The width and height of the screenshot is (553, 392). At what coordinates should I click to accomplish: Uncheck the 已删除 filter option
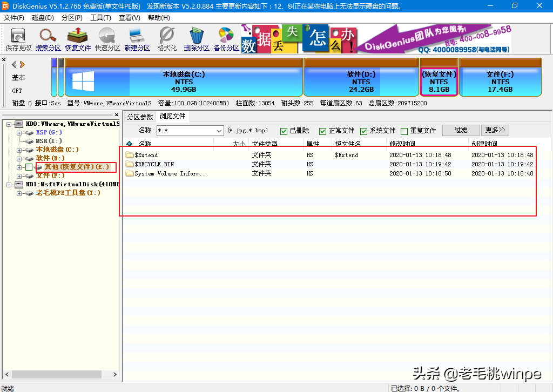click(282, 130)
